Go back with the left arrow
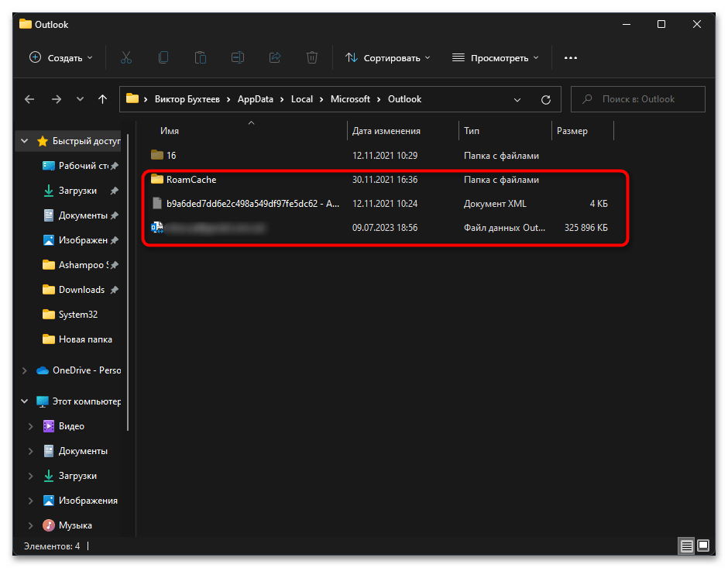 (x=29, y=99)
